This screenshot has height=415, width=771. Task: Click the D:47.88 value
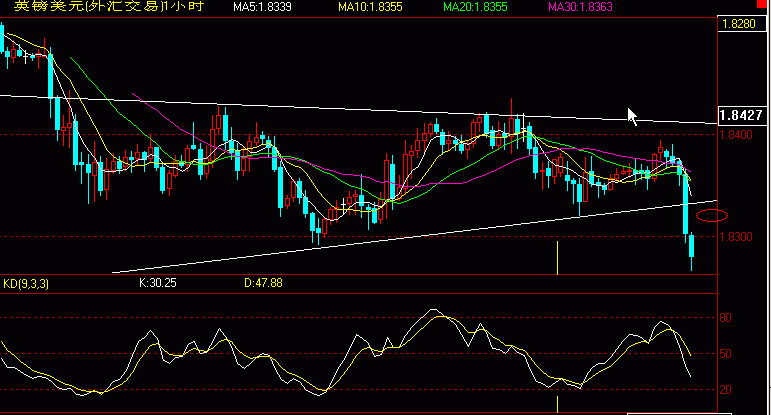tap(263, 283)
